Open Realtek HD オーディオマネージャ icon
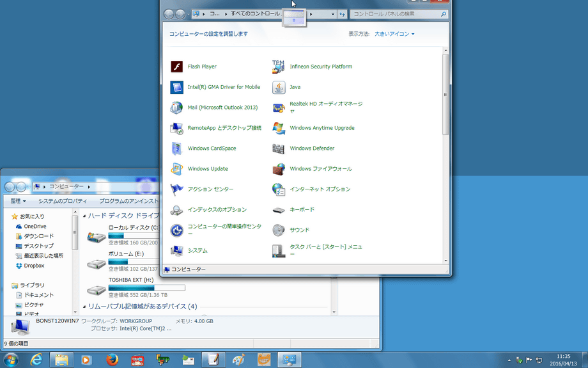 (279, 108)
